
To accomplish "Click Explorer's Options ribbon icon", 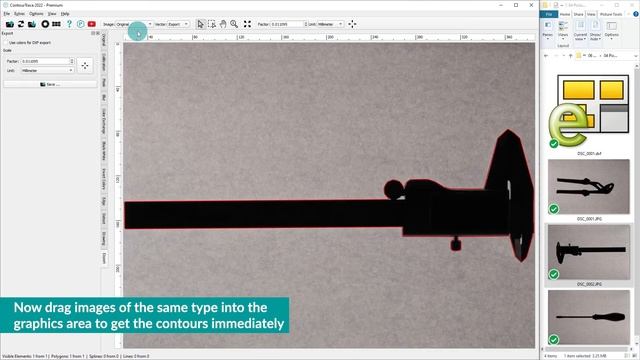I will click(611, 29).
